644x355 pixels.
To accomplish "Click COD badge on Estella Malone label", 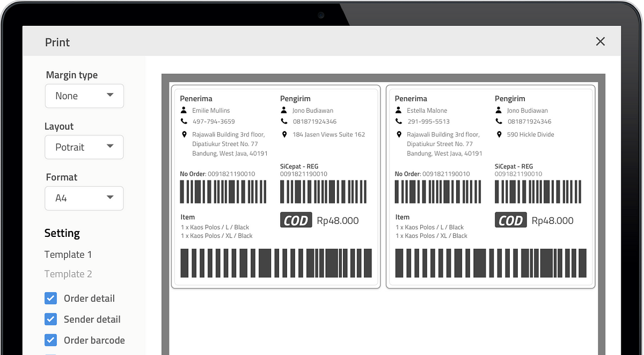I will tap(511, 220).
